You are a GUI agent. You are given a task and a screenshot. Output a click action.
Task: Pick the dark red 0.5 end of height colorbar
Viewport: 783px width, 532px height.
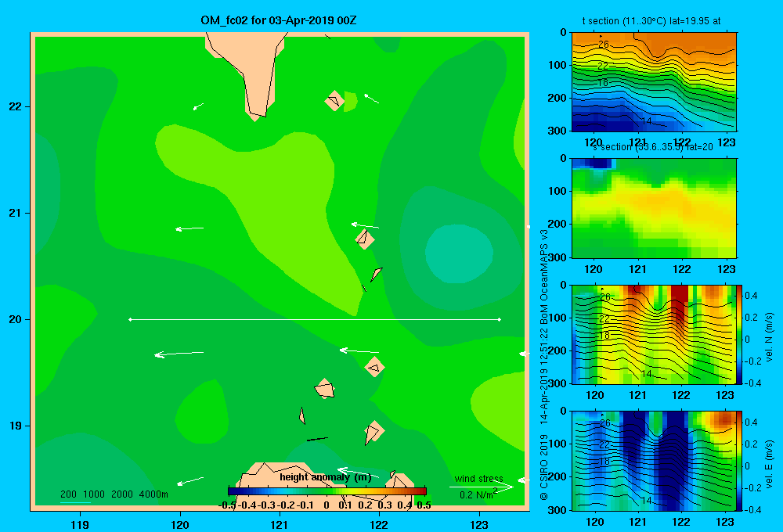click(423, 491)
